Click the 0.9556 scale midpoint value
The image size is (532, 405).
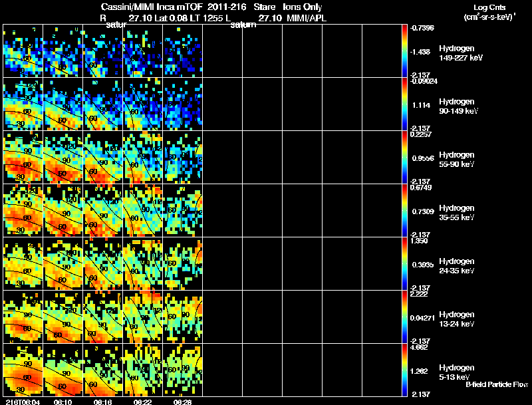tap(423, 158)
